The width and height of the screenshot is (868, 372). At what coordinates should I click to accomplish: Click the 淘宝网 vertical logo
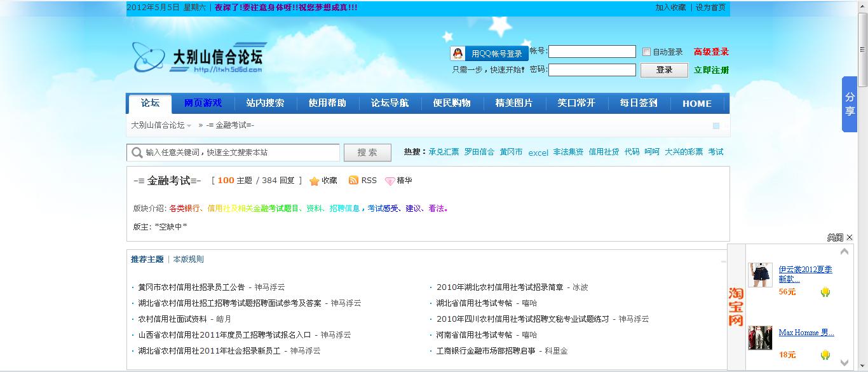(x=736, y=307)
